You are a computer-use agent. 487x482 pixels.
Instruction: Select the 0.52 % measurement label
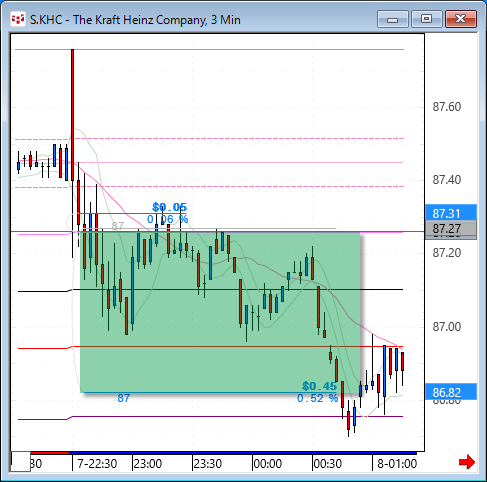(318, 398)
